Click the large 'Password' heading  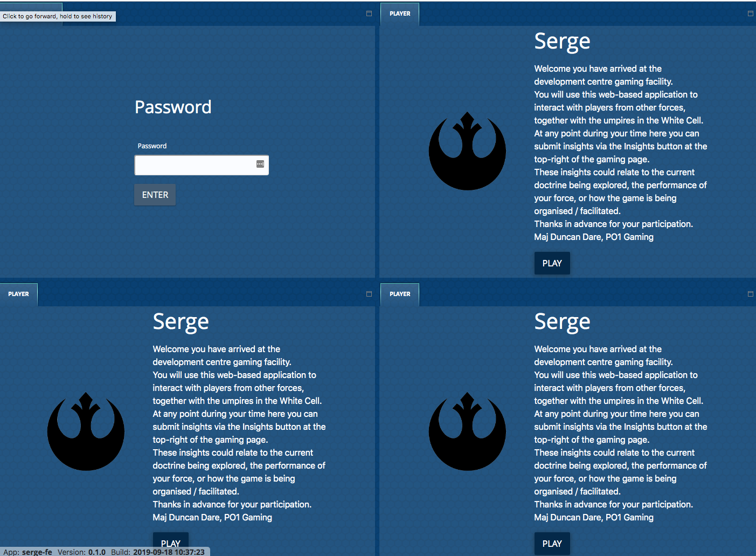pyautogui.click(x=173, y=107)
